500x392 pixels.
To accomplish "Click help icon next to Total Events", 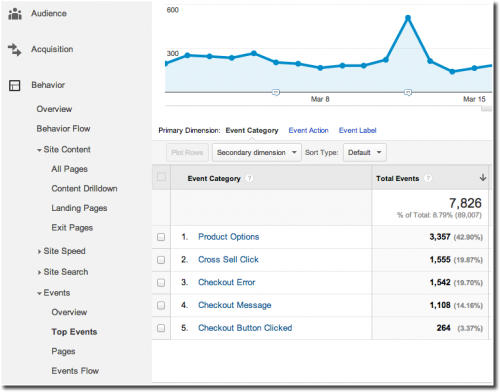I will [428, 178].
